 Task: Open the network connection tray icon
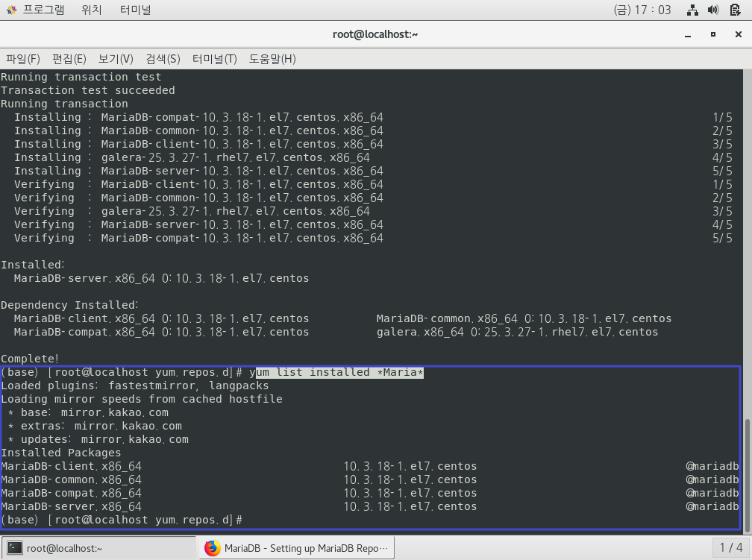(692, 10)
